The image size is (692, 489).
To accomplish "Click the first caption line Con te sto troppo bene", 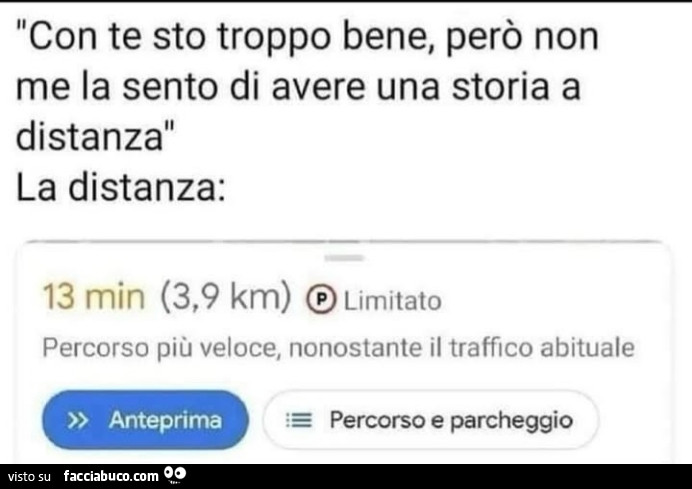I will (x=307, y=37).
